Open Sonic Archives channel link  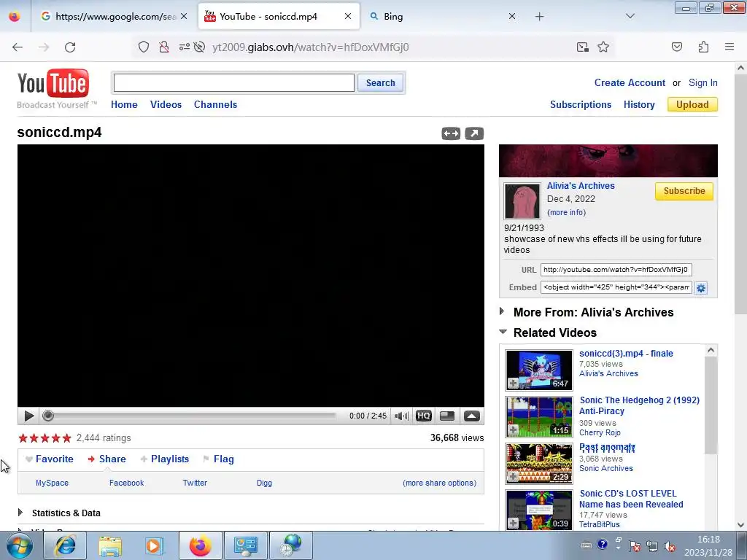tap(606, 468)
